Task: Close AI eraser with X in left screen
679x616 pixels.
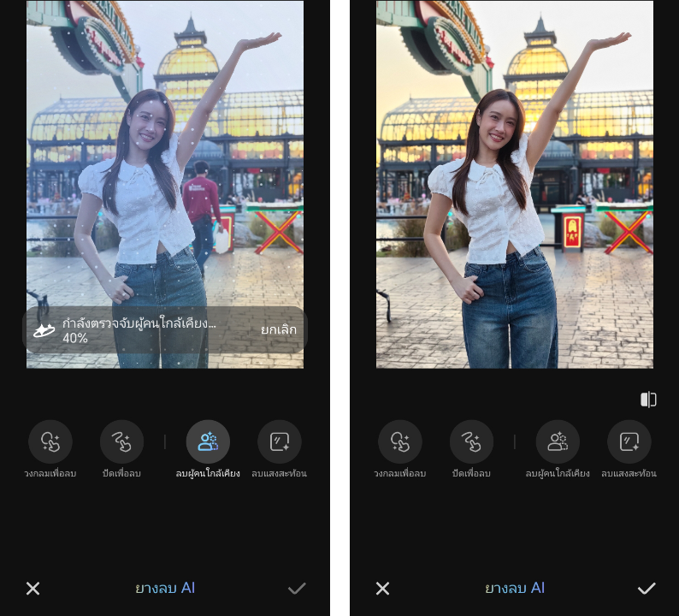Action: pyautogui.click(x=32, y=589)
